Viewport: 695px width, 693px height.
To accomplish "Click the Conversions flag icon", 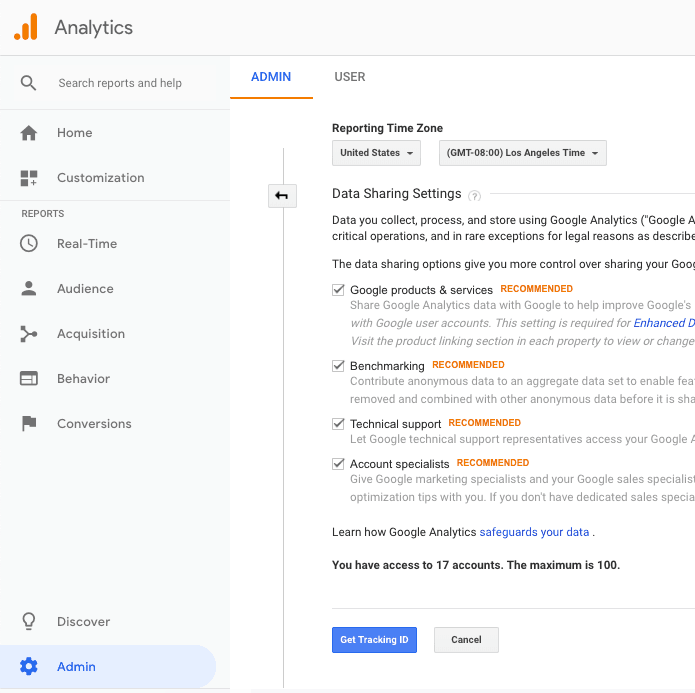I will point(29,423).
